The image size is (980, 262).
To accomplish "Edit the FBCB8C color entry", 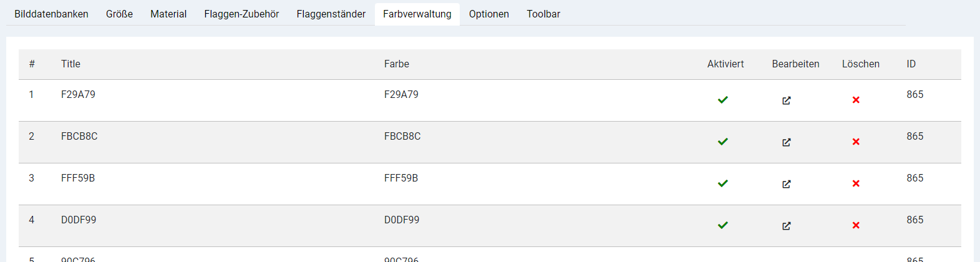I will (787, 142).
